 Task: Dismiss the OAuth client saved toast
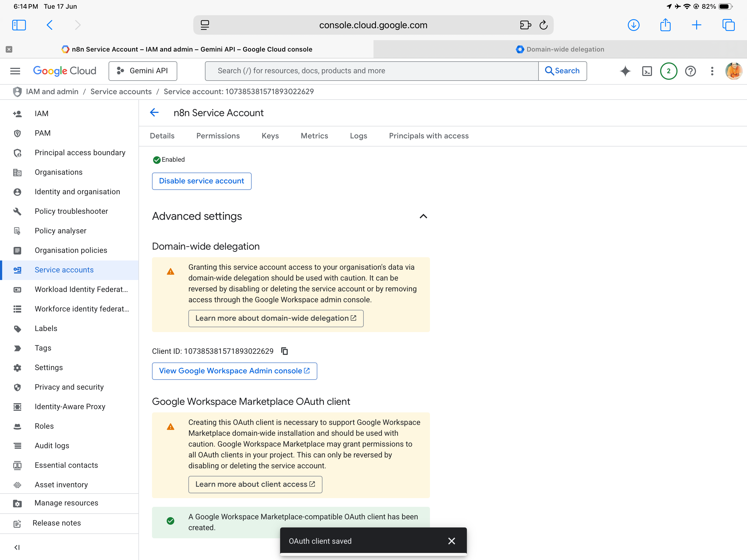451,541
